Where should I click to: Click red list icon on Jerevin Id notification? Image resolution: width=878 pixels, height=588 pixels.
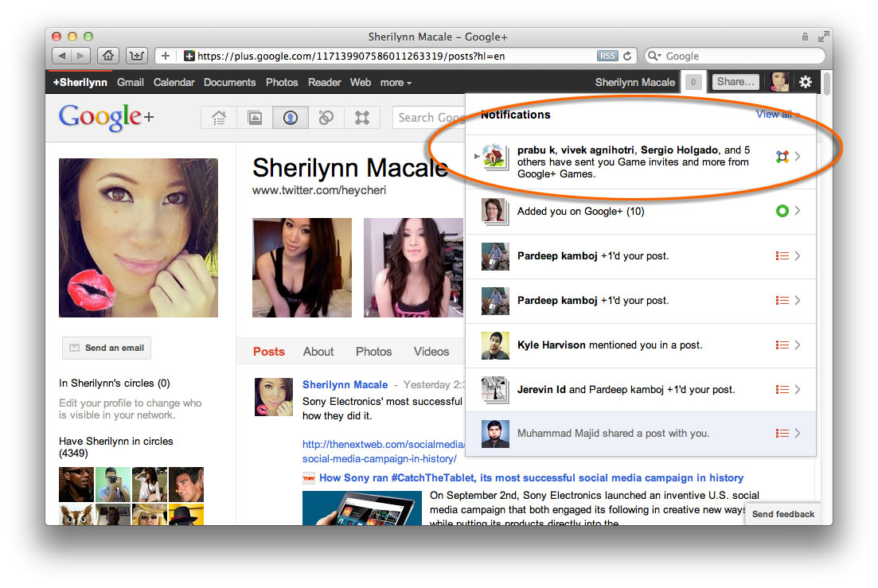pos(782,389)
